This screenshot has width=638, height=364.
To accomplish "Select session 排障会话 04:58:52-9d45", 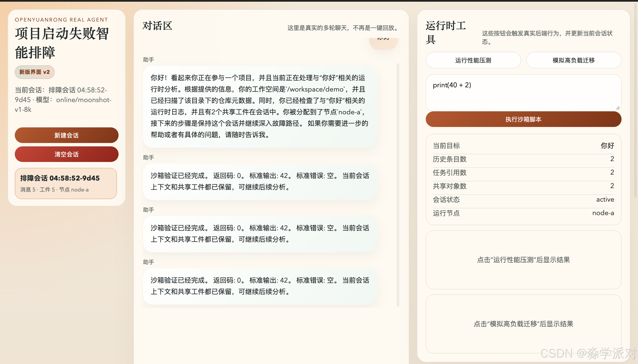I will [66, 183].
